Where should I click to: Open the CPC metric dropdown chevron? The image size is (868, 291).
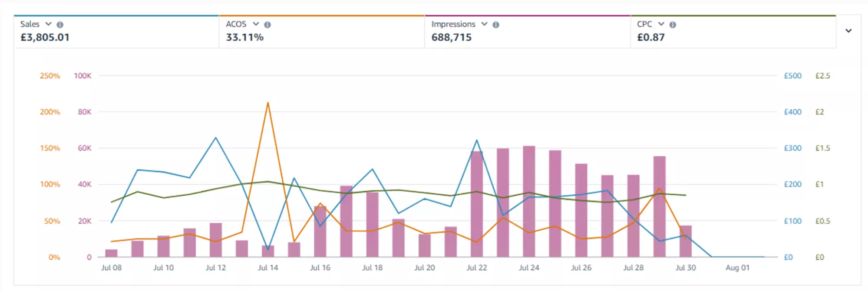tap(661, 24)
